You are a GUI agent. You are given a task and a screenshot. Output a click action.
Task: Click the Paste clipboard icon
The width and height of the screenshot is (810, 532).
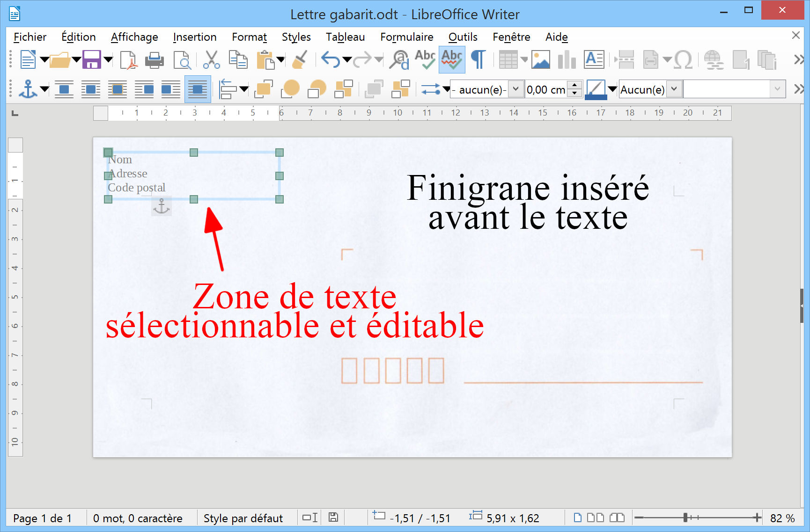265,60
